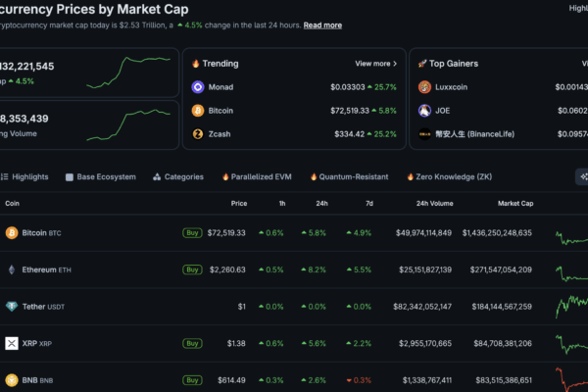Click the BNB coin icon
This screenshot has width=588, height=392.
coord(12,379)
